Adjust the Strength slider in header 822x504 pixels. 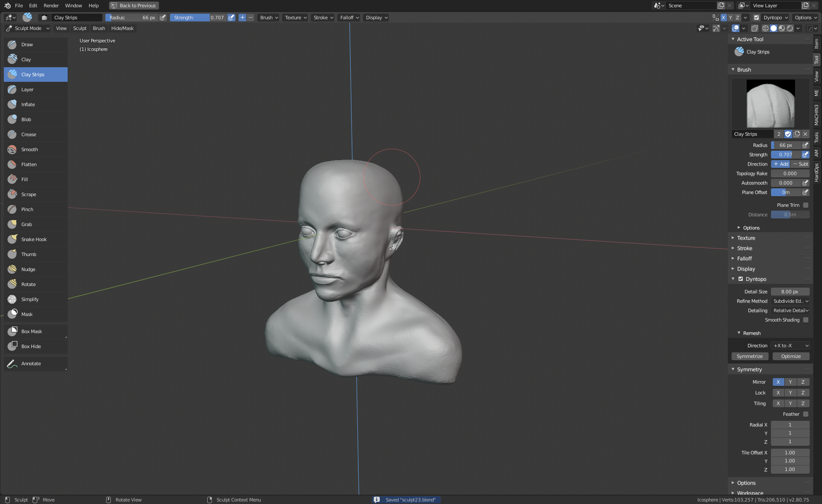[198, 18]
